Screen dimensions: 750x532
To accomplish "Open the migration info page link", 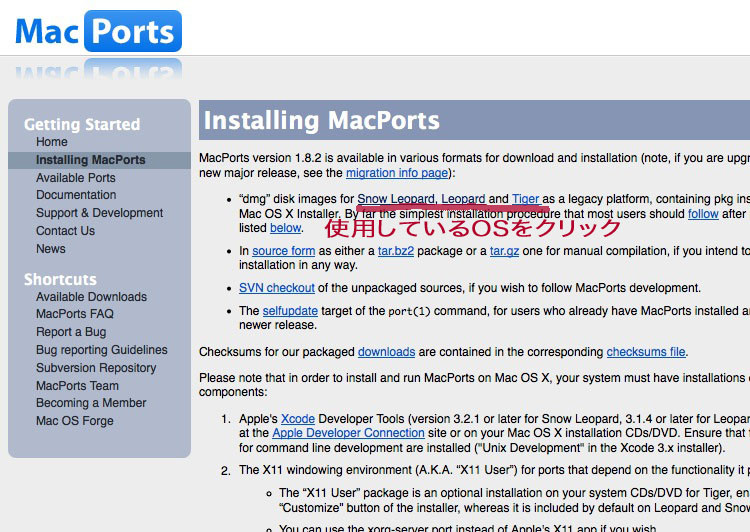I will point(397,173).
